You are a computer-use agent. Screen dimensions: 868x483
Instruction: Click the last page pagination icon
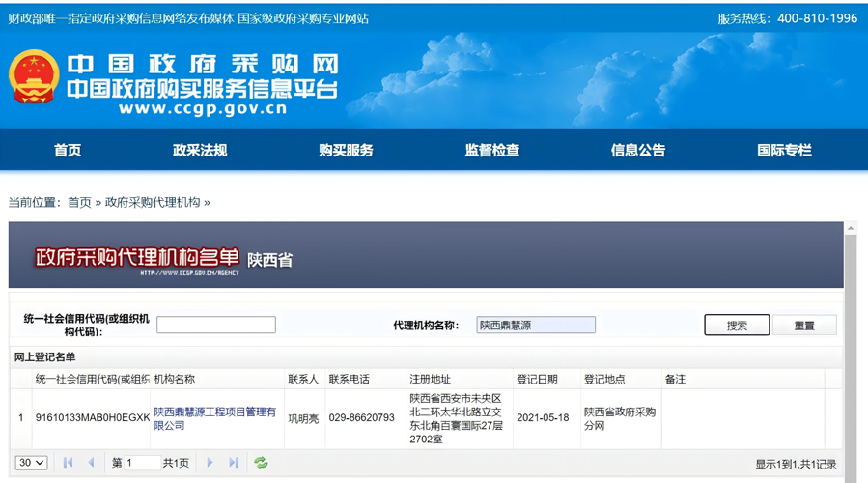(234, 463)
